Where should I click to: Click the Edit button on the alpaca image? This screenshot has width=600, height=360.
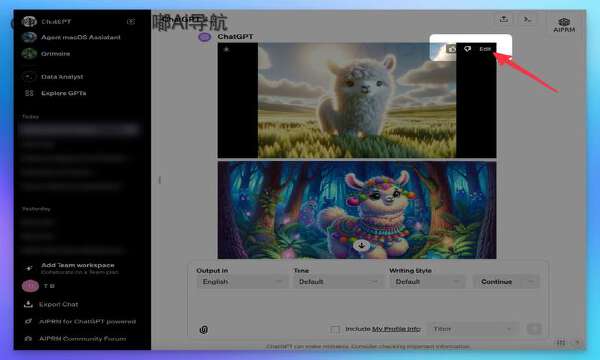click(x=485, y=49)
